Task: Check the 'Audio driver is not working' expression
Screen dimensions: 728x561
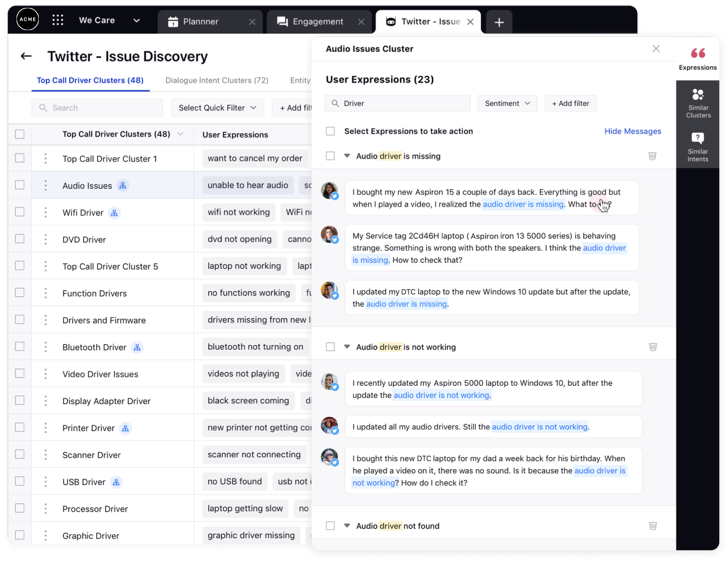Action: (x=330, y=347)
